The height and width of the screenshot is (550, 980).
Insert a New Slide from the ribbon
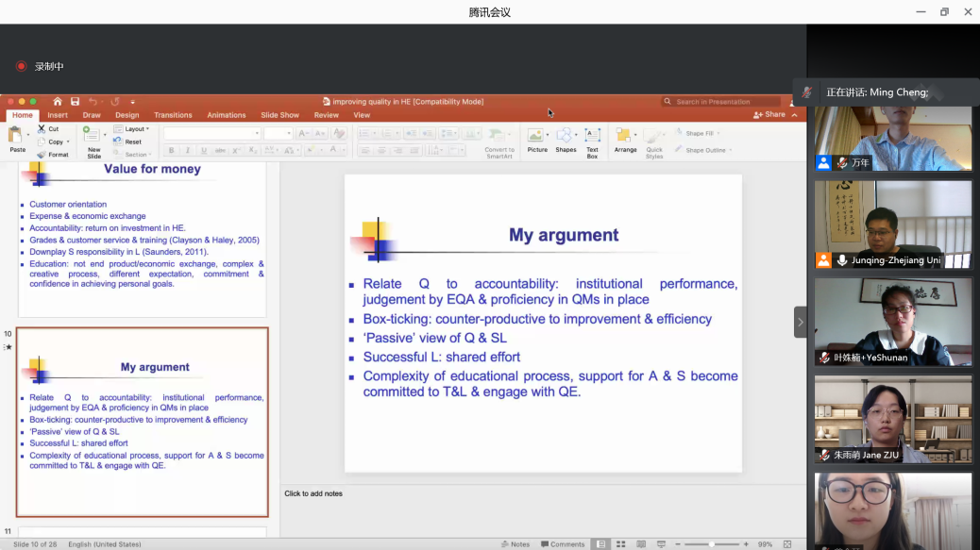(93, 138)
